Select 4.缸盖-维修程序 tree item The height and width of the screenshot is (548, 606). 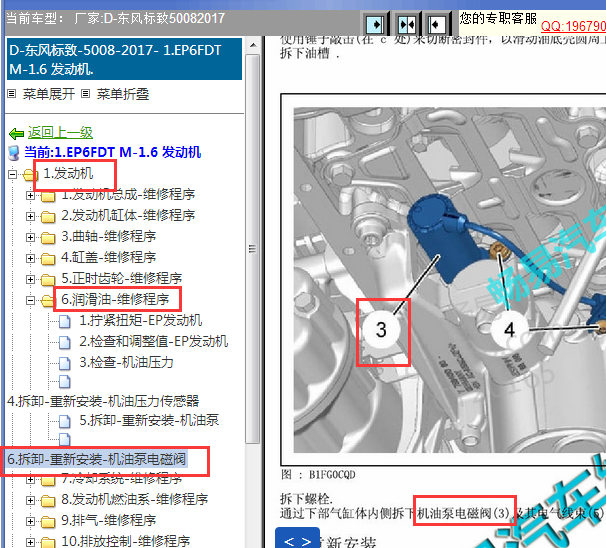coord(109,257)
